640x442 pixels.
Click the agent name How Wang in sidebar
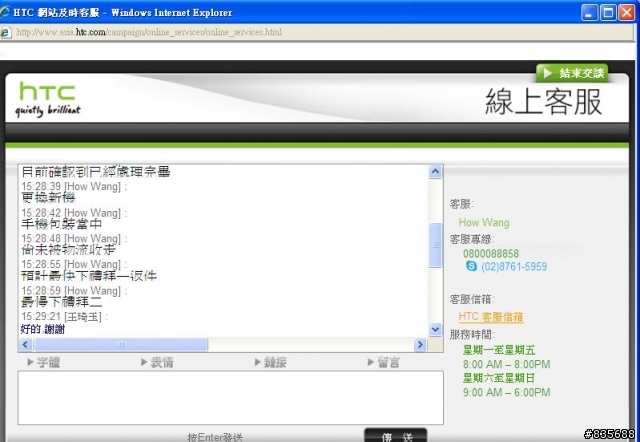(x=484, y=222)
